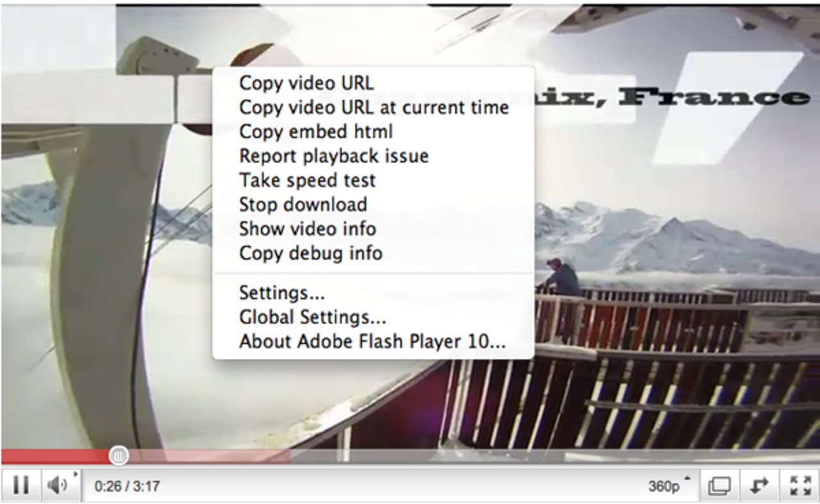The width and height of the screenshot is (820, 504).
Task: Click the round scrubber handle
Action: point(119,455)
